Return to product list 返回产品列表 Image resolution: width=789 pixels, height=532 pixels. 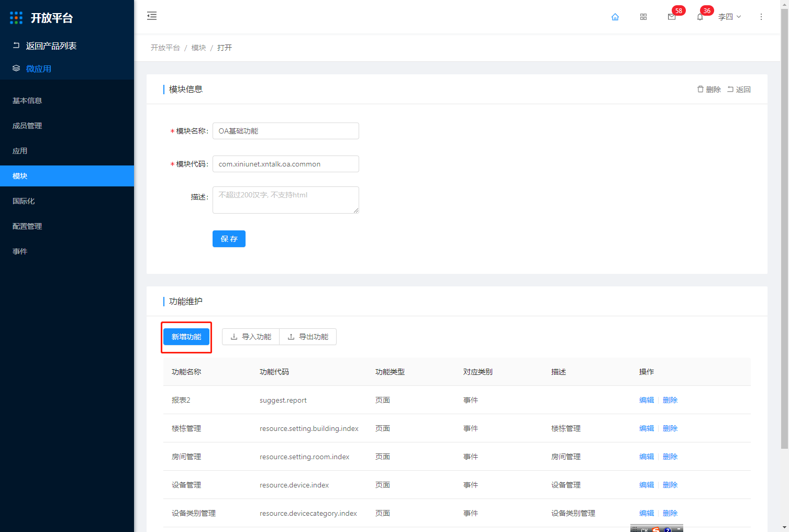click(45, 46)
